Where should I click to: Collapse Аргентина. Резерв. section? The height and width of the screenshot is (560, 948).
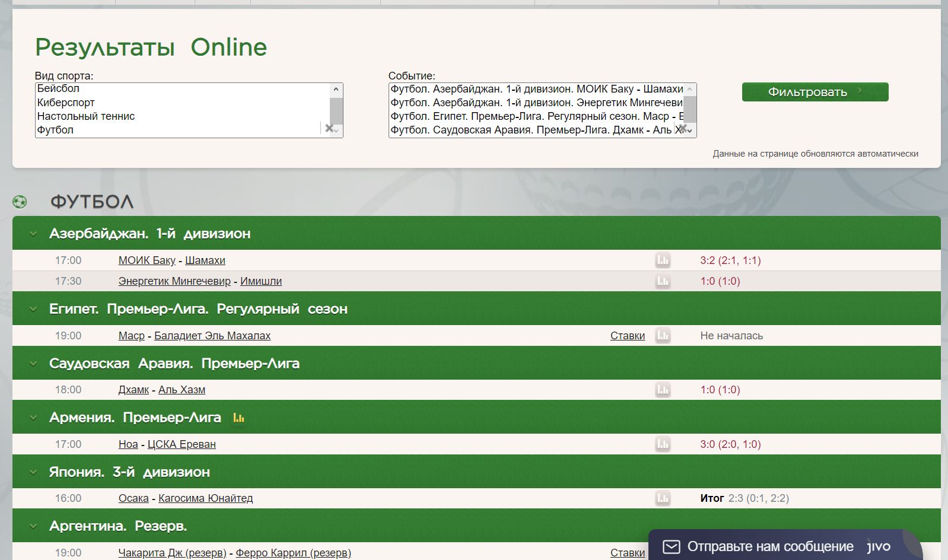(33, 526)
